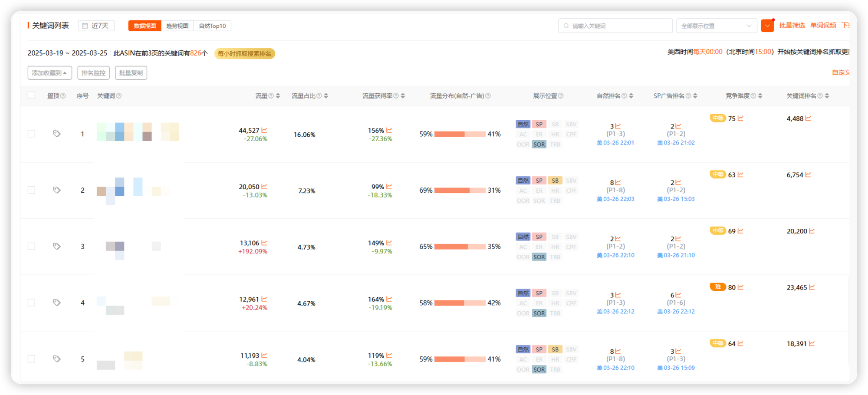Screen dimensions: 868x395
Task: Click the SB position tag in row 2
Action: tap(555, 180)
